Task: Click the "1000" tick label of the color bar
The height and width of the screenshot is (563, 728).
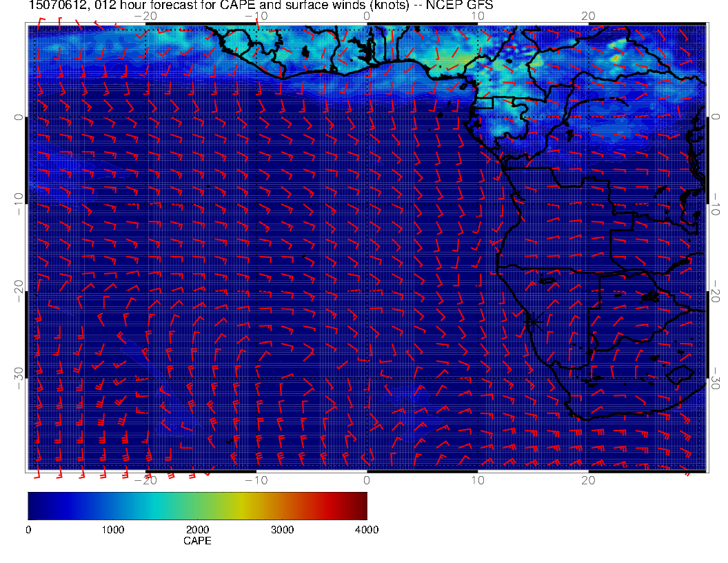Action: pos(113,530)
